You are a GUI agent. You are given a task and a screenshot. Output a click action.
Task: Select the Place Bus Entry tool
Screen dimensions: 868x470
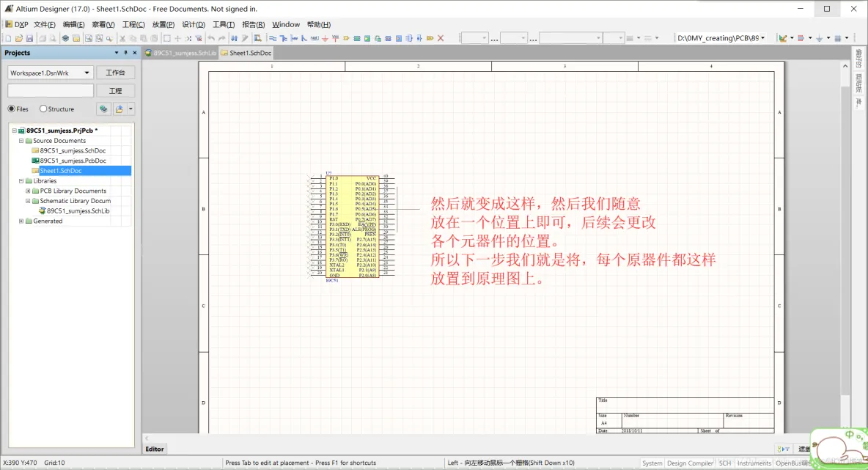coord(304,38)
